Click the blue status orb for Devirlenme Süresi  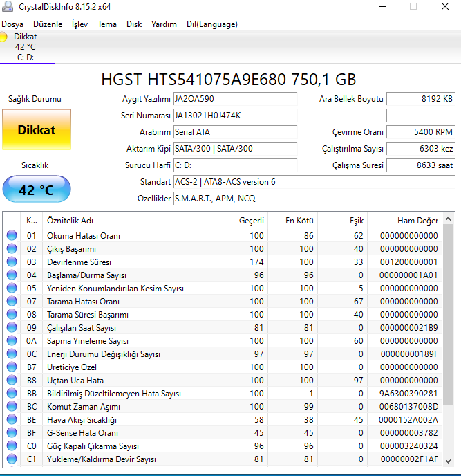coord(12,262)
